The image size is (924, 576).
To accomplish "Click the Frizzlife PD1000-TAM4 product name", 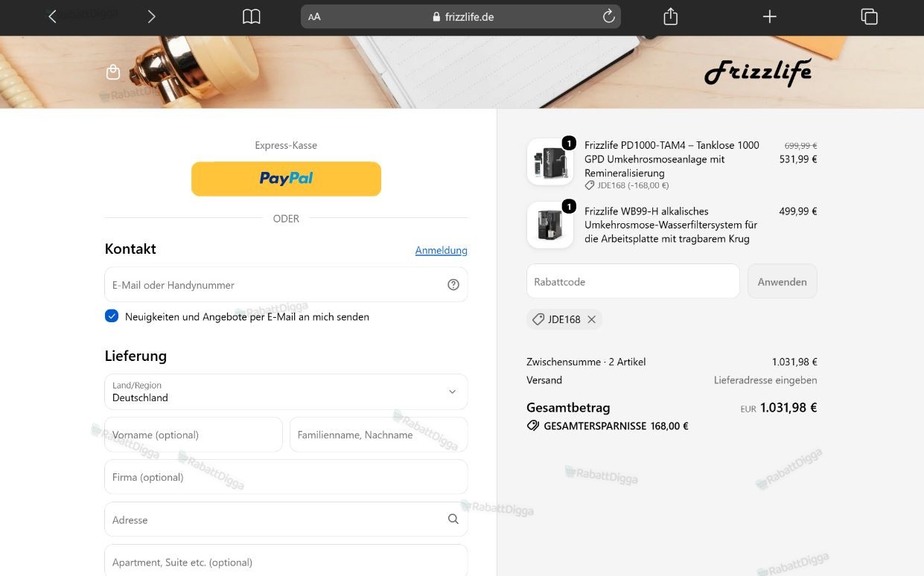I will [672, 159].
